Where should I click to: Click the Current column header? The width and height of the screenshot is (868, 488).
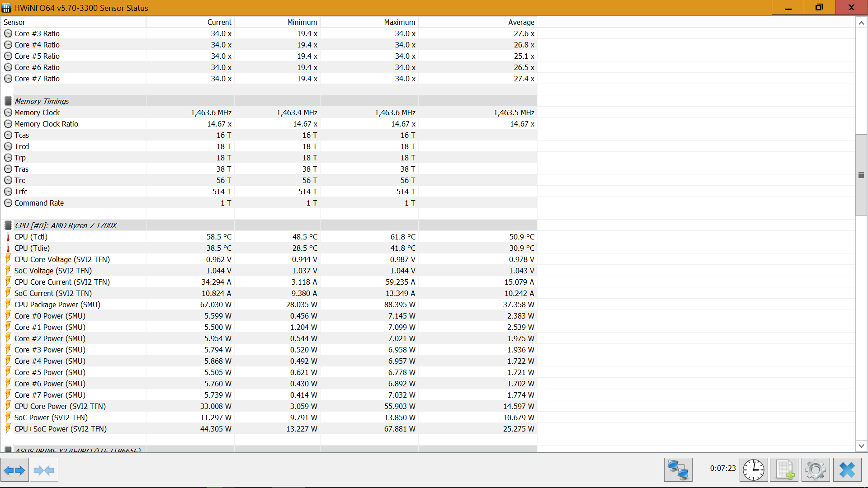click(x=219, y=22)
